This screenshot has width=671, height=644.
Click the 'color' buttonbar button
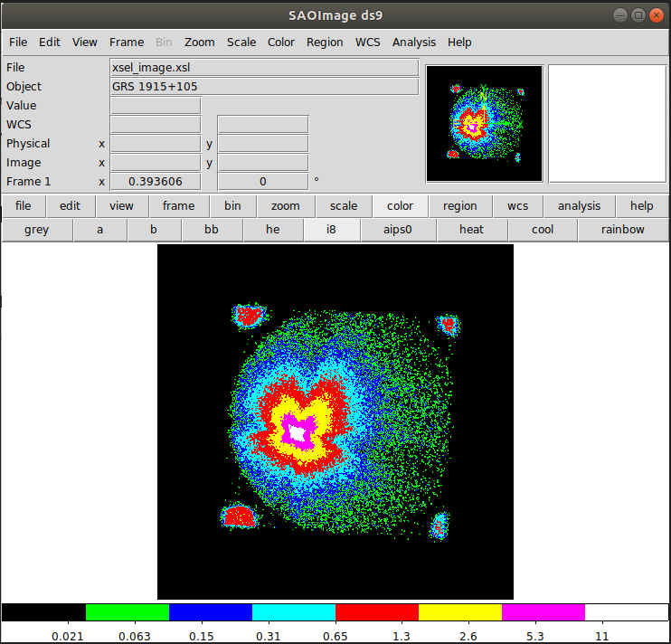pos(400,206)
